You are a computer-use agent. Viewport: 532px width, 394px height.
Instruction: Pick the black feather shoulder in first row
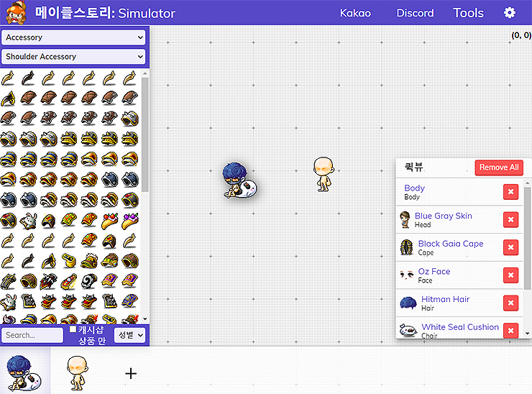(28, 78)
